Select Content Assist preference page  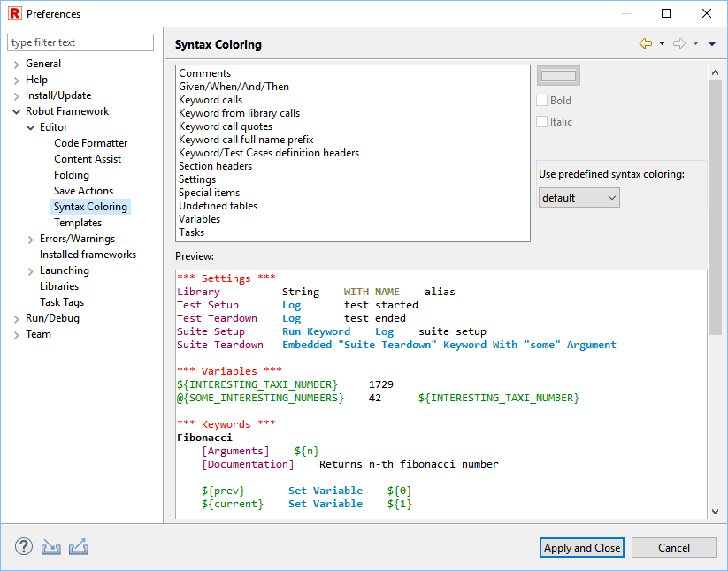coord(88,158)
